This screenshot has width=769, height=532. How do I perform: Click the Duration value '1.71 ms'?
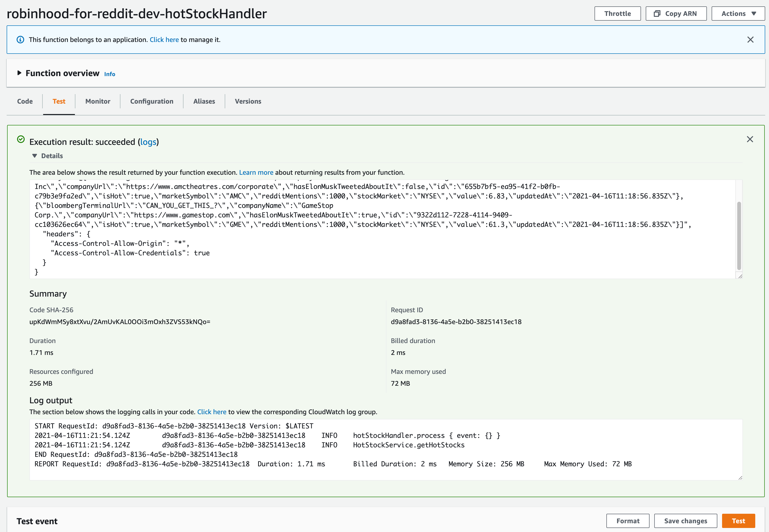tap(41, 352)
